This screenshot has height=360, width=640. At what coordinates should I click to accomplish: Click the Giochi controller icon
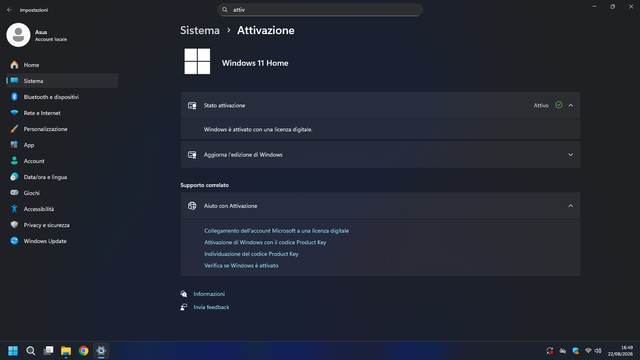(14, 193)
